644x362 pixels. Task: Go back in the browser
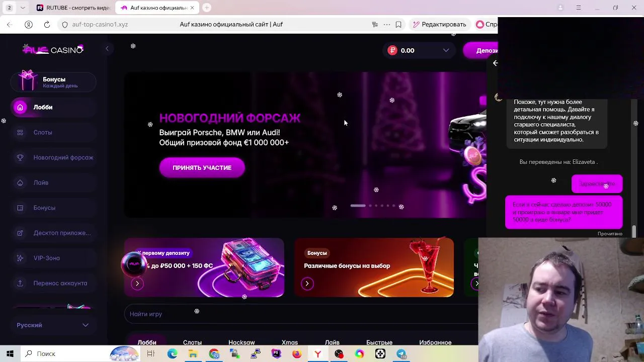[10, 24]
